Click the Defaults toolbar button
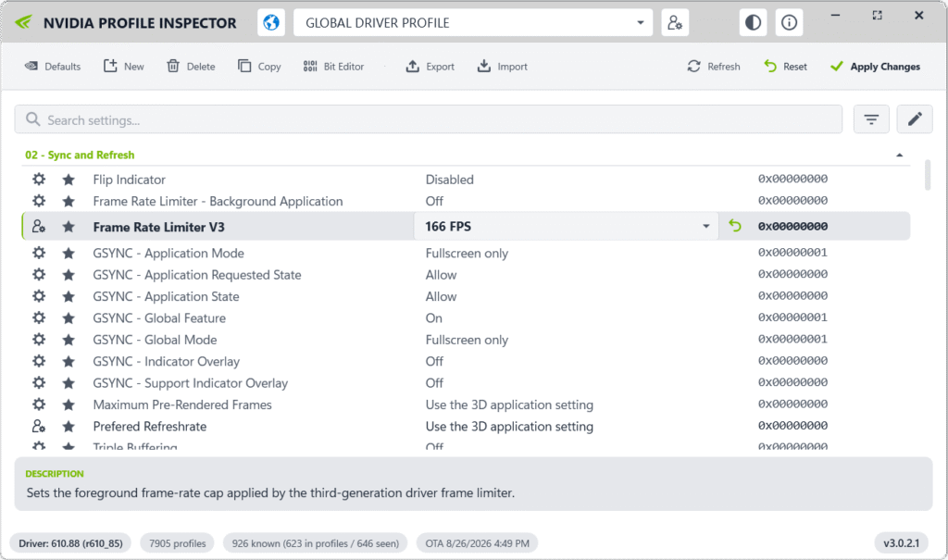The image size is (948, 560). [53, 67]
